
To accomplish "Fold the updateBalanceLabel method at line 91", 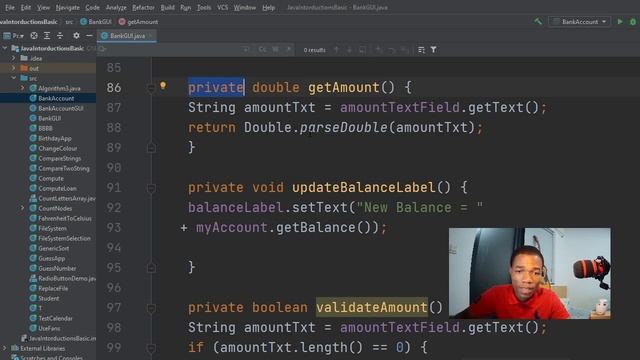I will pyautogui.click(x=151, y=188).
